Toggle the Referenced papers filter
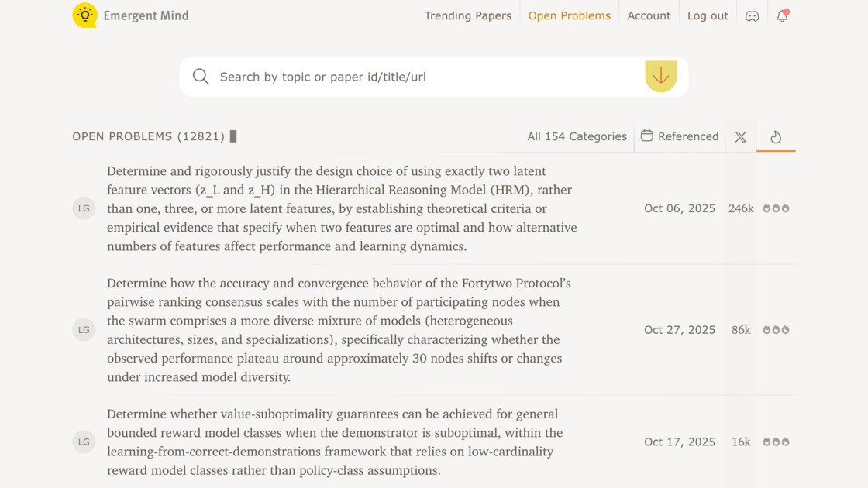The width and height of the screenshot is (868, 488). coord(680,136)
